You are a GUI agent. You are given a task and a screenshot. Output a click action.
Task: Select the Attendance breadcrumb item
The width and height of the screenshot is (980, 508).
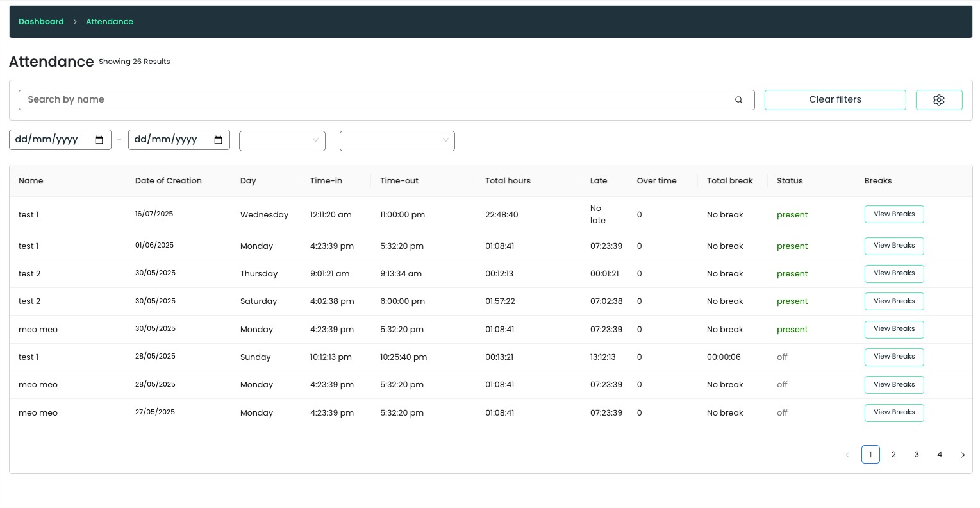pyautogui.click(x=109, y=21)
